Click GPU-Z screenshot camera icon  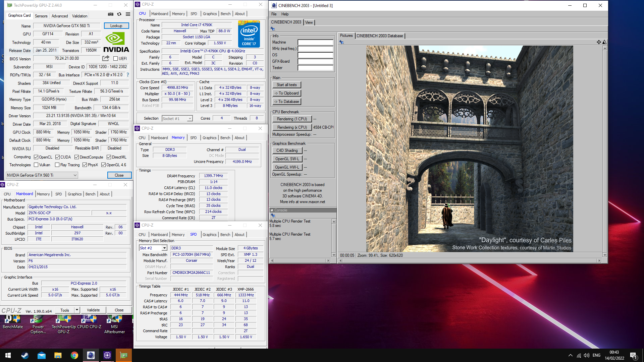click(x=110, y=14)
